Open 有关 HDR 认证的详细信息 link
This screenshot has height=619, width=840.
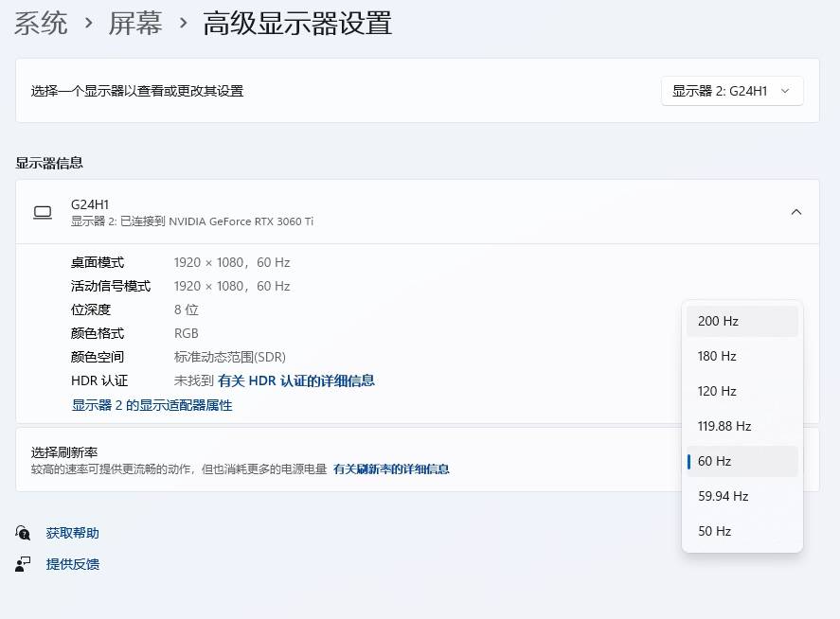296,380
